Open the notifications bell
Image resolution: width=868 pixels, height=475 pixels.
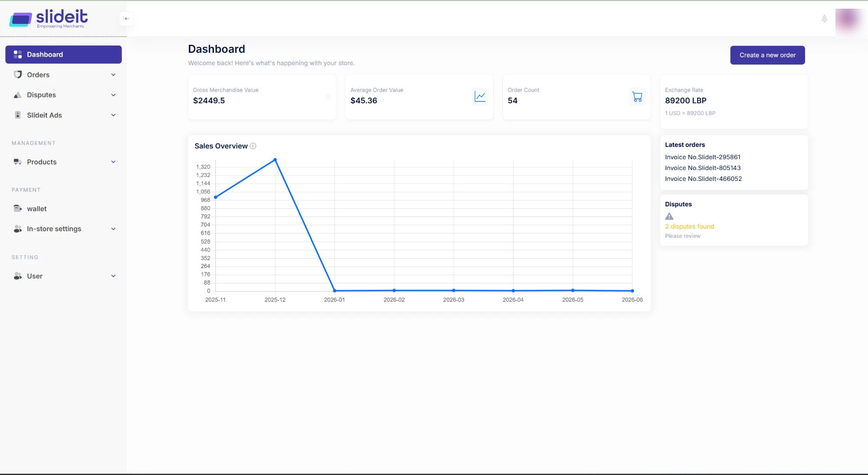pos(824,19)
